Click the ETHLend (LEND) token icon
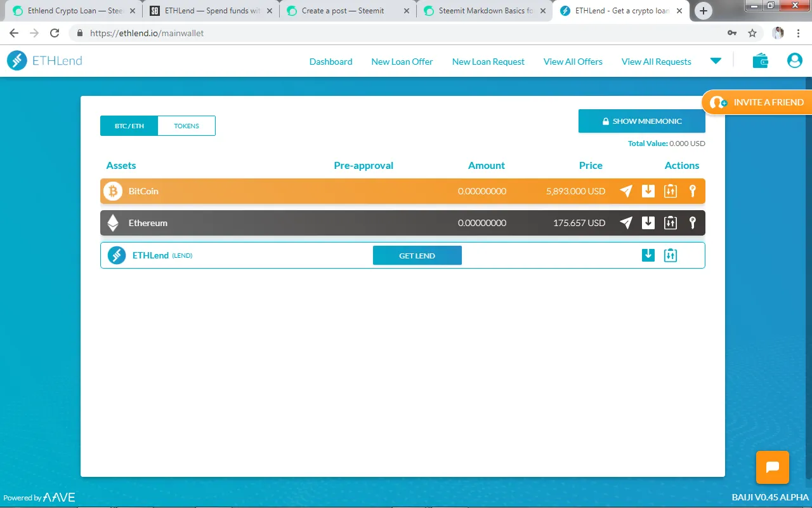The height and width of the screenshot is (508, 812). click(117, 255)
